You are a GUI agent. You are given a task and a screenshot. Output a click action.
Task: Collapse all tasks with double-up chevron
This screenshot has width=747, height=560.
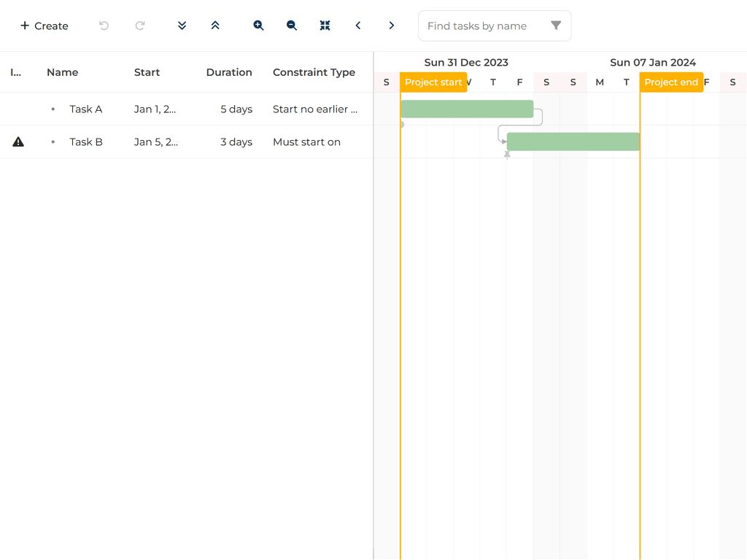(x=215, y=26)
